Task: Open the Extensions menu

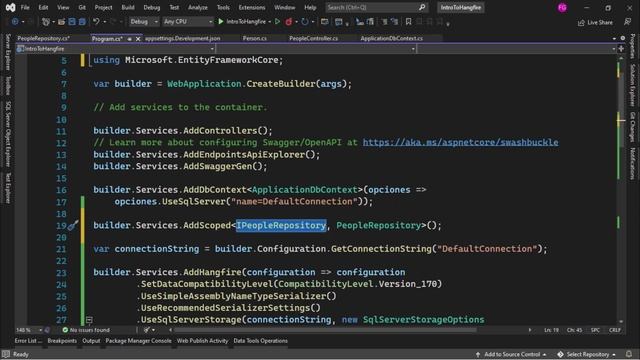Action: pos(252,7)
